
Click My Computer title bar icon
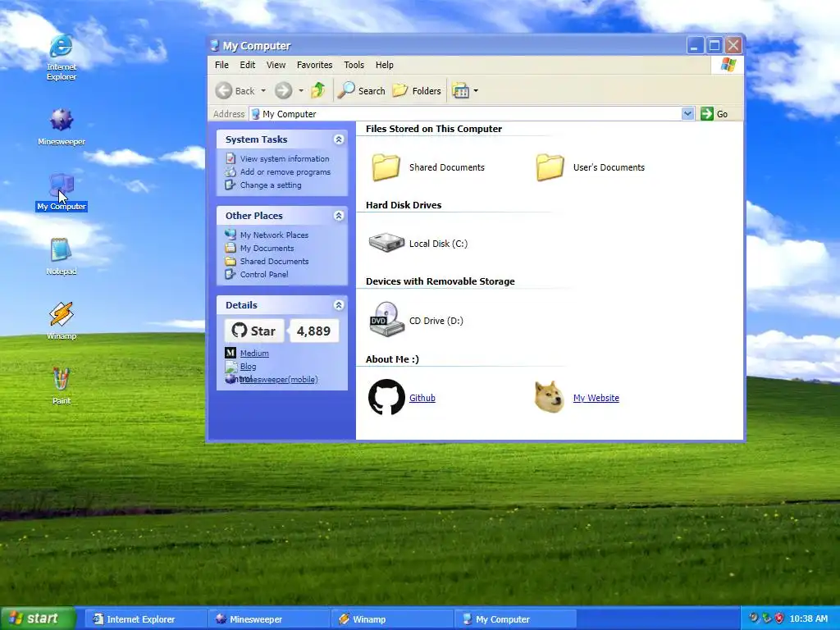coord(215,46)
